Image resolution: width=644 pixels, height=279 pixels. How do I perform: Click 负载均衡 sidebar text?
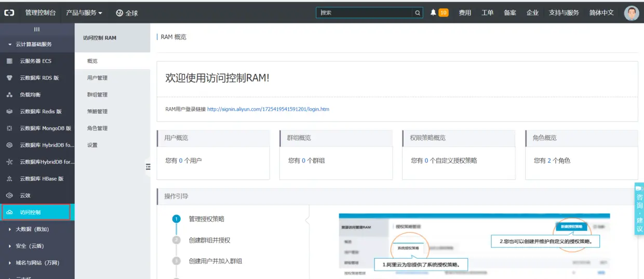pyautogui.click(x=30, y=95)
